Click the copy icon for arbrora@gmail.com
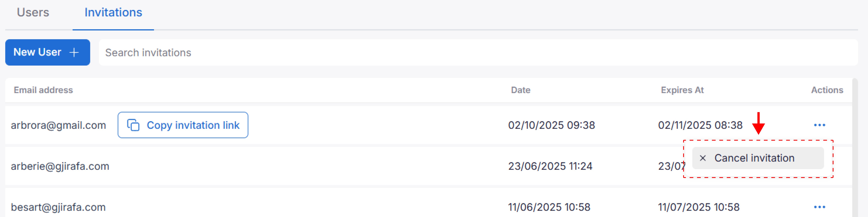The width and height of the screenshot is (868, 217). pyautogui.click(x=133, y=125)
